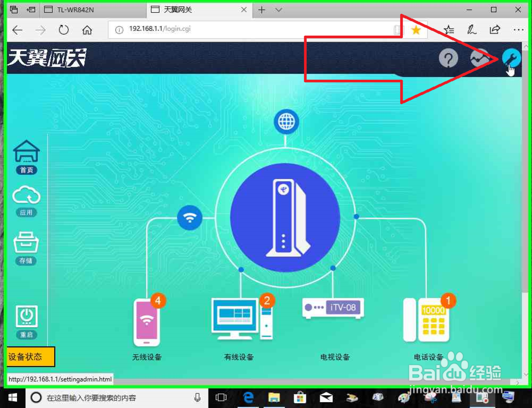Open reading view book icon
The height and width of the screenshot is (408, 532).
397,30
